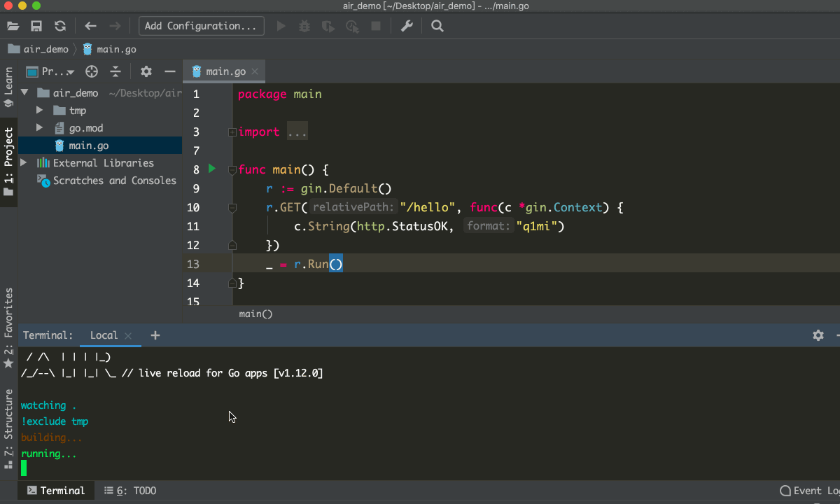The width and height of the screenshot is (840, 504).
Task: Click the Synchronize refresh icon
Action: tap(60, 26)
